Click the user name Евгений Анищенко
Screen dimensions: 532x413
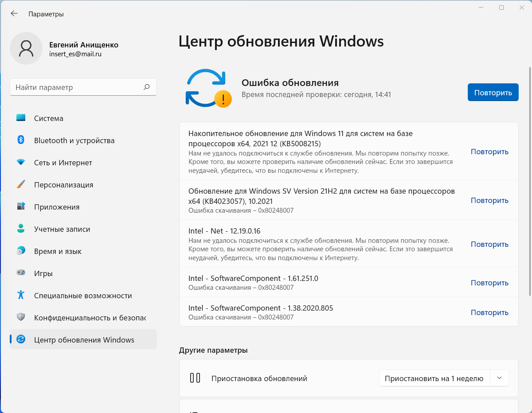pyautogui.click(x=84, y=45)
